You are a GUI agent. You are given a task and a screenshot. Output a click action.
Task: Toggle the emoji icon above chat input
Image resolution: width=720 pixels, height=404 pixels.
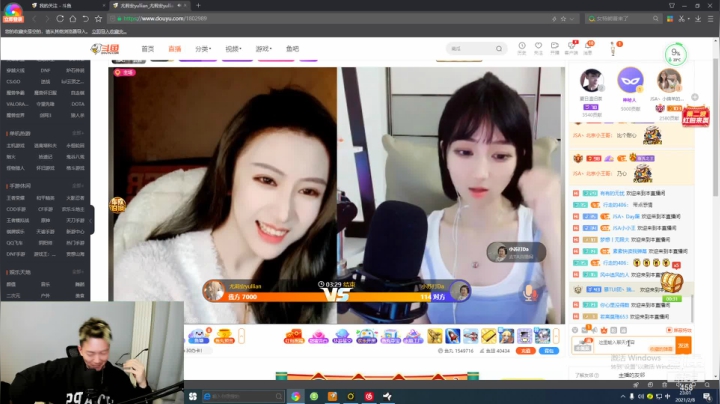coord(575,330)
